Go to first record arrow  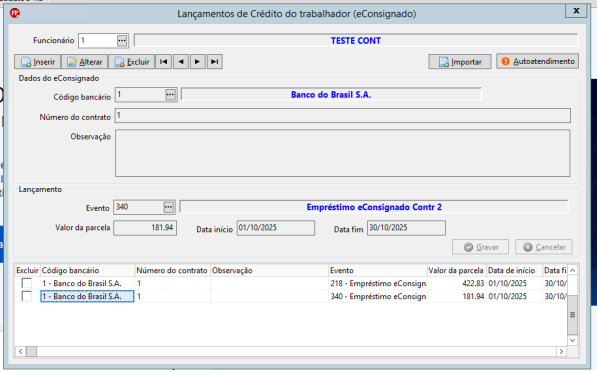coord(164,62)
